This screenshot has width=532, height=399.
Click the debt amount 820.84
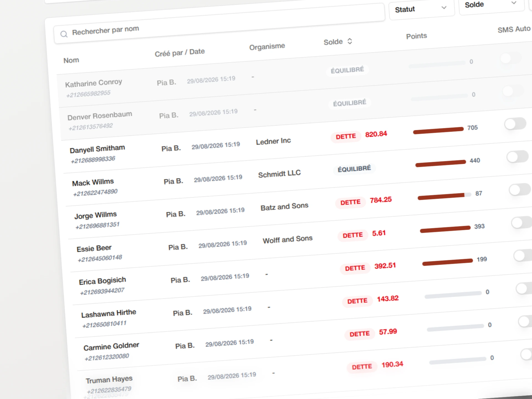click(x=376, y=134)
